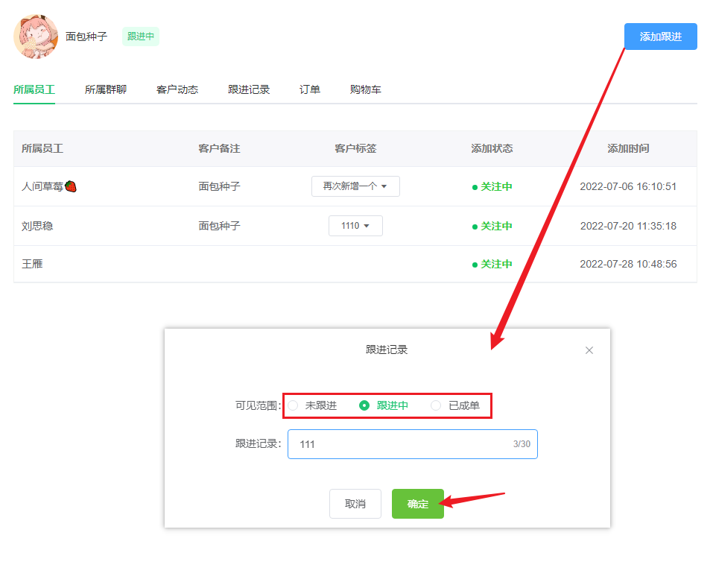Expand the 再次新增一个 tag dropdown

(355, 186)
